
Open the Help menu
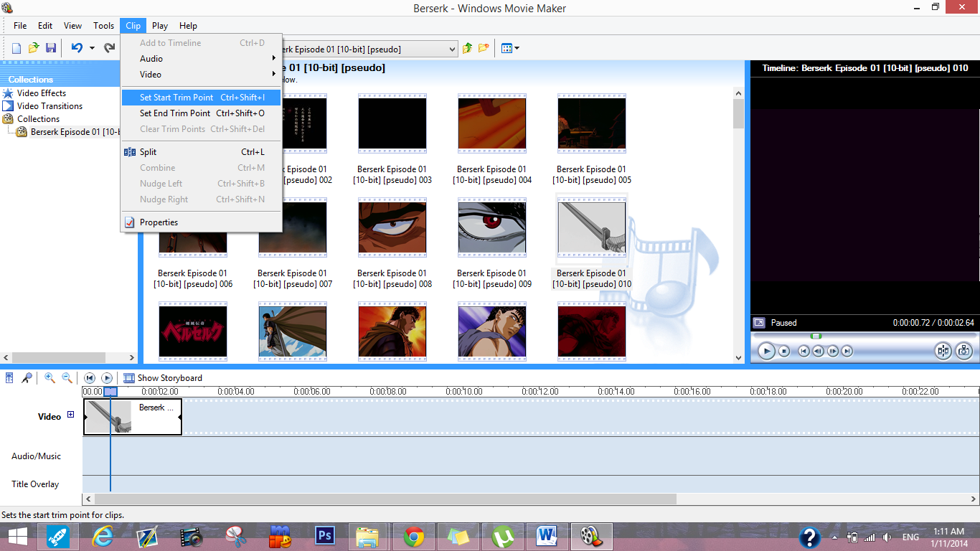(x=188, y=26)
